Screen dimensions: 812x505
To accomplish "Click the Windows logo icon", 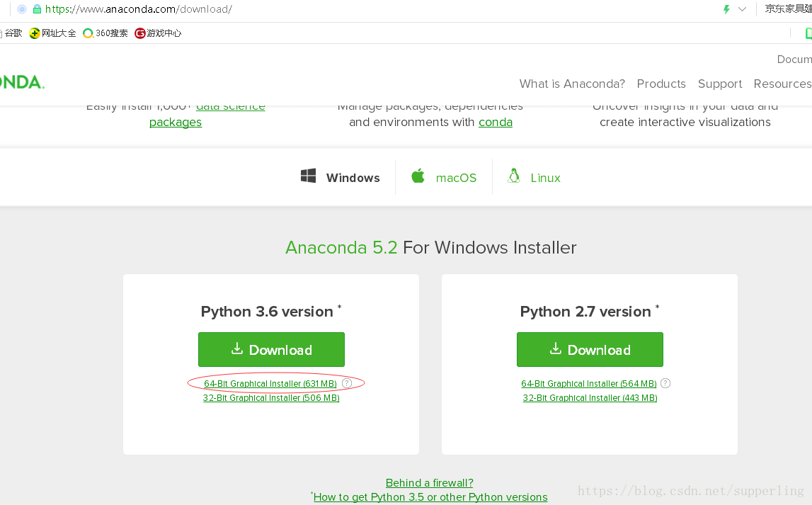I will (x=308, y=176).
